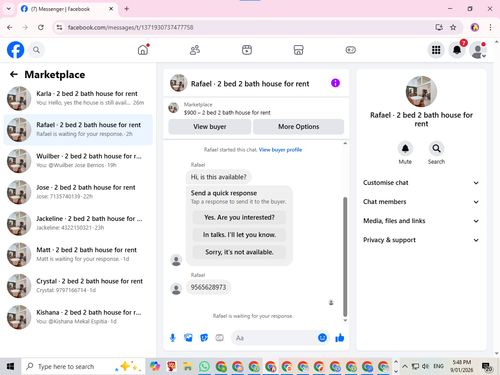Choose a GIF icon
500x375 pixels.
pyautogui.click(x=219, y=338)
